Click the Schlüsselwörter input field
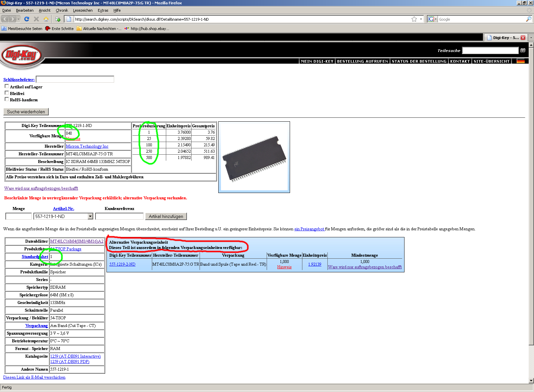534x392 pixels. (x=75, y=79)
